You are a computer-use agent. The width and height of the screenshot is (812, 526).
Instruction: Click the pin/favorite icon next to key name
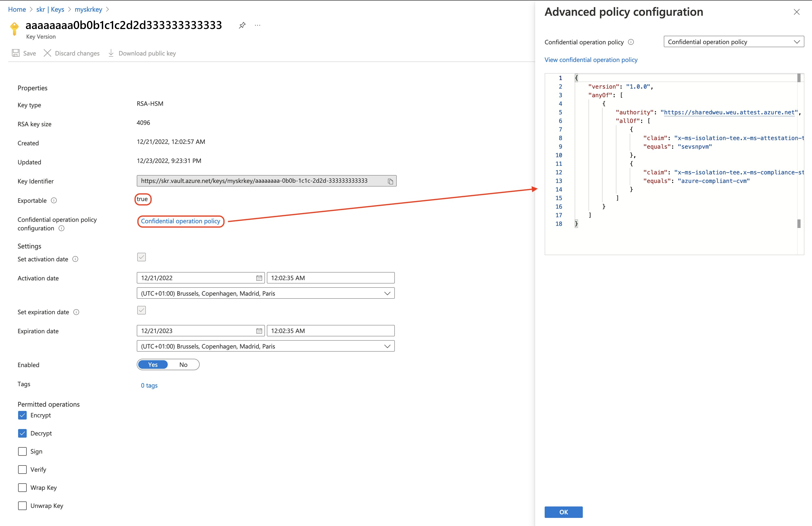pyautogui.click(x=241, y=25)
